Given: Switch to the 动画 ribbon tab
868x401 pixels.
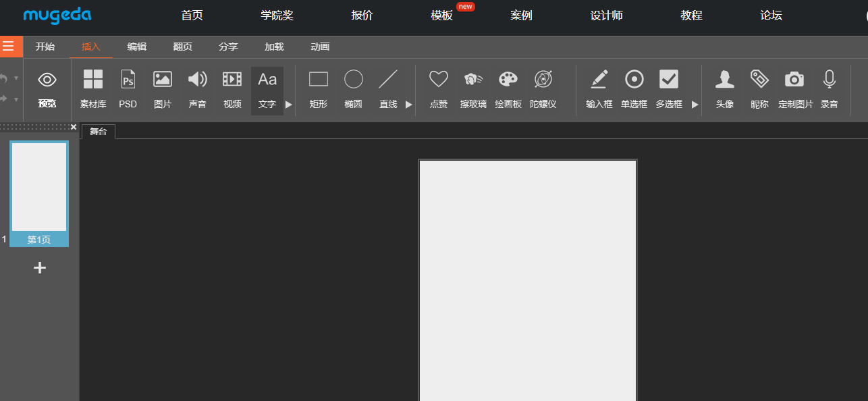Looking at the screenshot, I should pos(320,47).
